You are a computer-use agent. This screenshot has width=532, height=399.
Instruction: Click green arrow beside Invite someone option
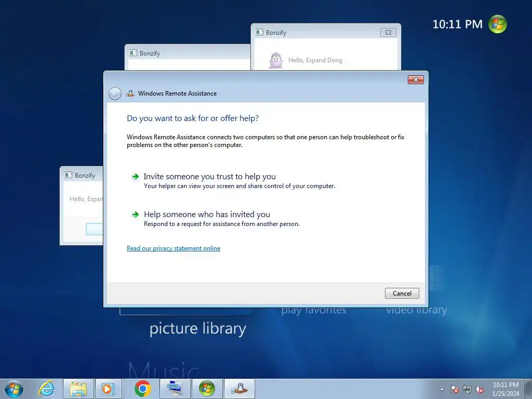coord(136,177)
